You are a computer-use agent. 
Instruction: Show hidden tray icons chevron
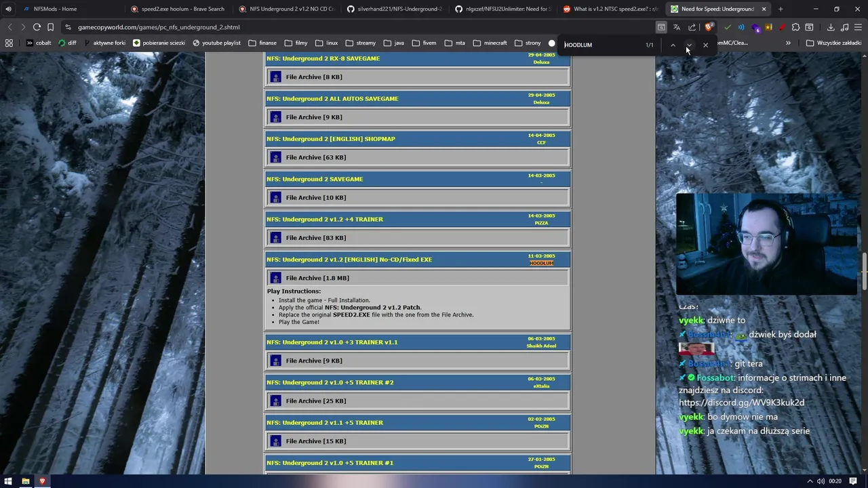point(810,481)
